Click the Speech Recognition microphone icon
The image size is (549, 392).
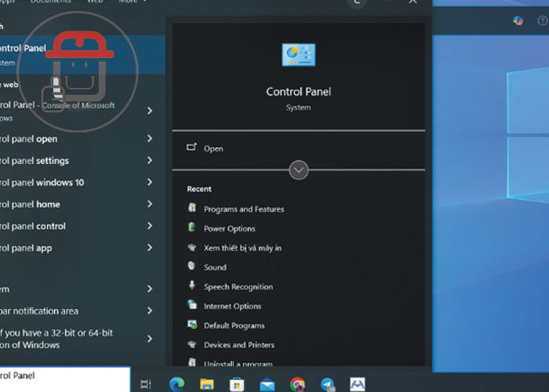click(191, 285)
